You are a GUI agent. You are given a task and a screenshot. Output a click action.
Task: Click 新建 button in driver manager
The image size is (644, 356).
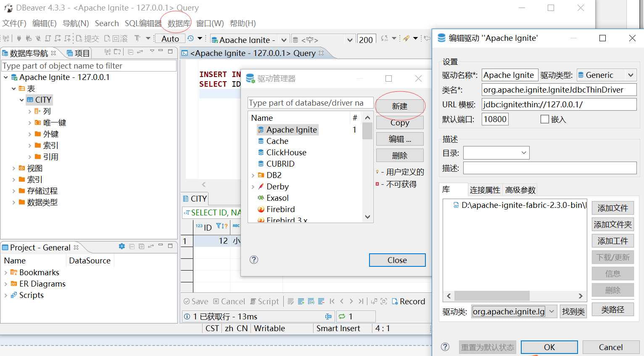tap(400, 106)
